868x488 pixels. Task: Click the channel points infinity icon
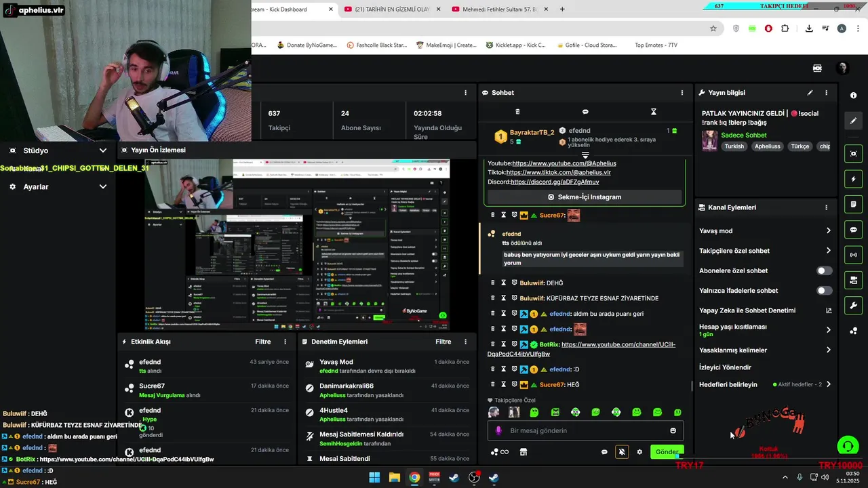(x=500, y=452)
